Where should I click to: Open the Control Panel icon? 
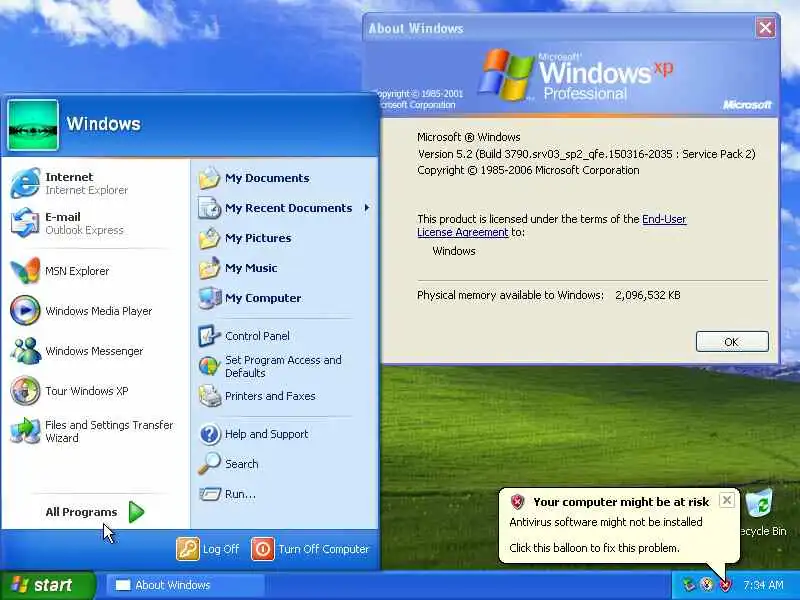pyautogui.click(x=209, y=336)
